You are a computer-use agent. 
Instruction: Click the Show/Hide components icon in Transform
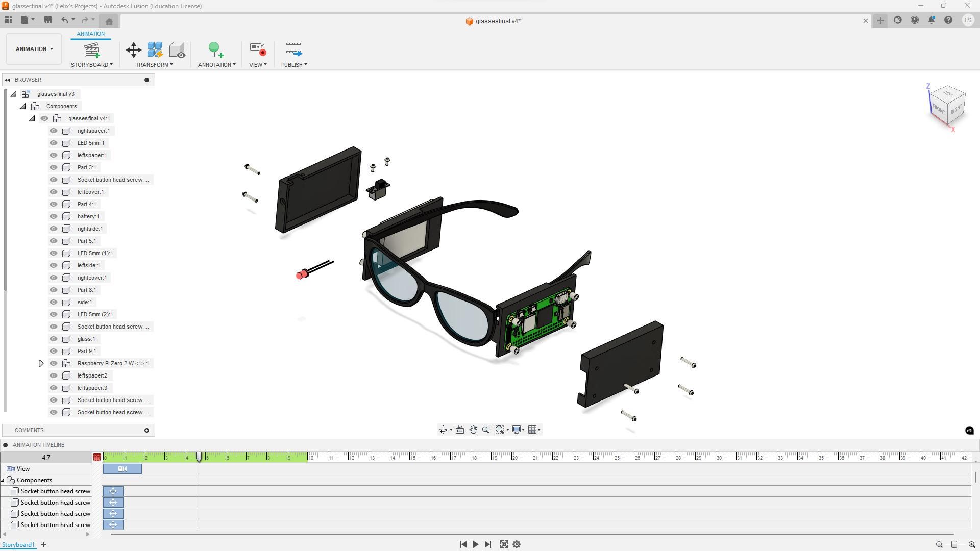click(x=177, y=49)
